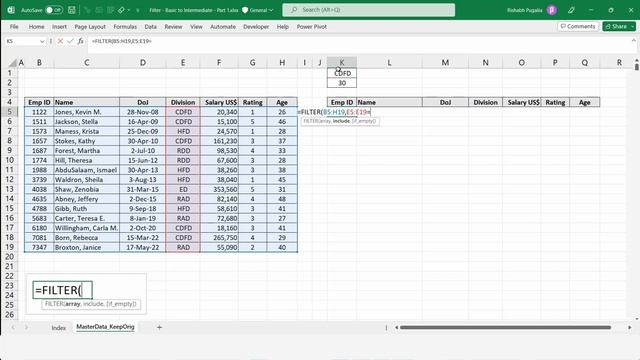The width and height of the screenshot is (640, 360).
Task: Click the horizontal scroll right arrow
Action: pos(630,327)
